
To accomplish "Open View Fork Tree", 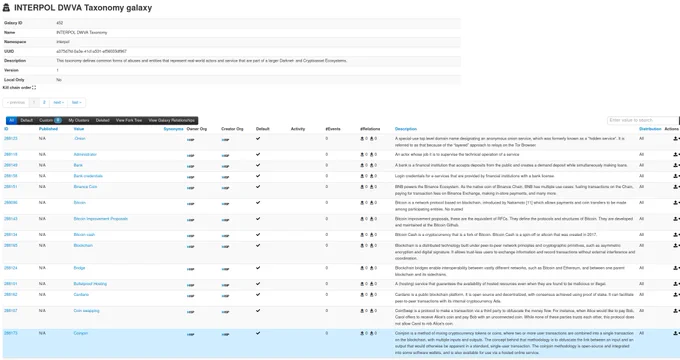I will [129, 120].
